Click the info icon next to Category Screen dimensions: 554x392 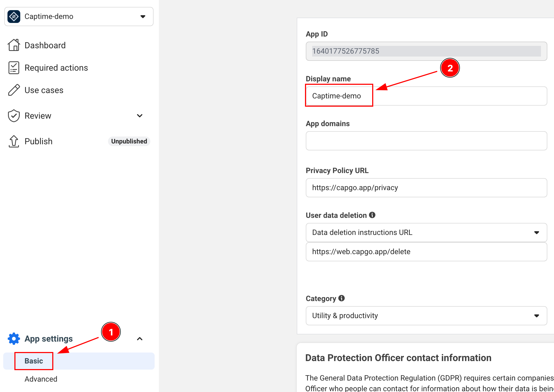click(342, 298)
